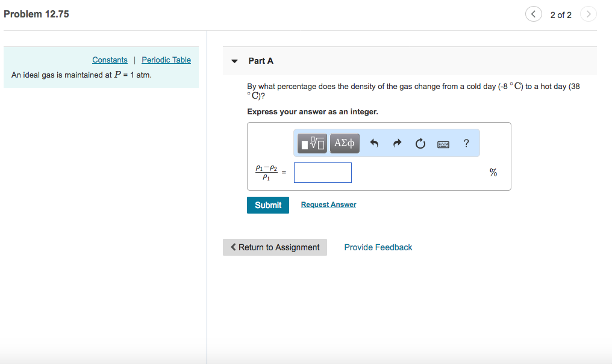Open the Periodic Table
The width and height of the screenshot is (612, 364).
[166, 60]
